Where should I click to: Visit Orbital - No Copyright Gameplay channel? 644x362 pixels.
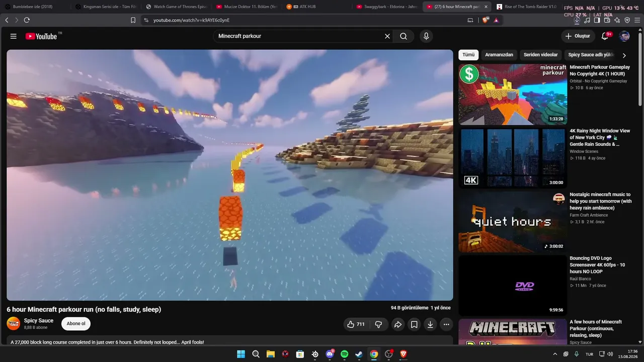point(598,81)
